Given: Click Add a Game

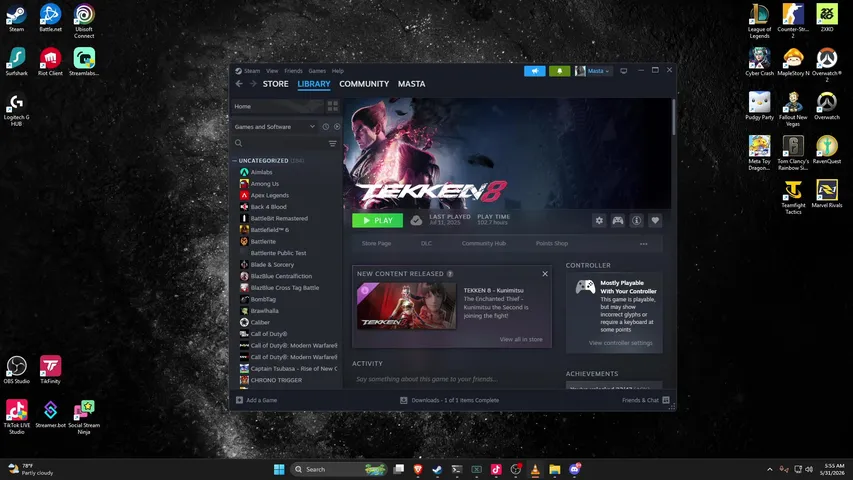Looking at the screenshot, I should 256,400.
